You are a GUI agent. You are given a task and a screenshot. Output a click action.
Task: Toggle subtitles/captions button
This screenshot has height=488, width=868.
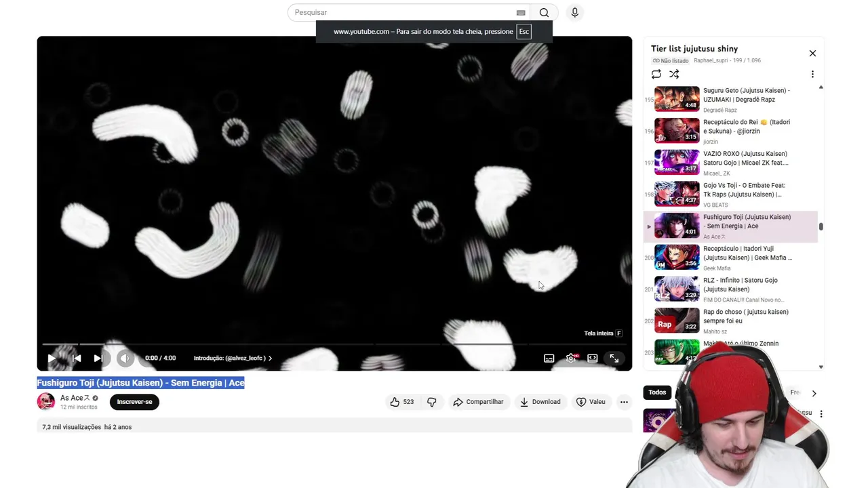549,358
